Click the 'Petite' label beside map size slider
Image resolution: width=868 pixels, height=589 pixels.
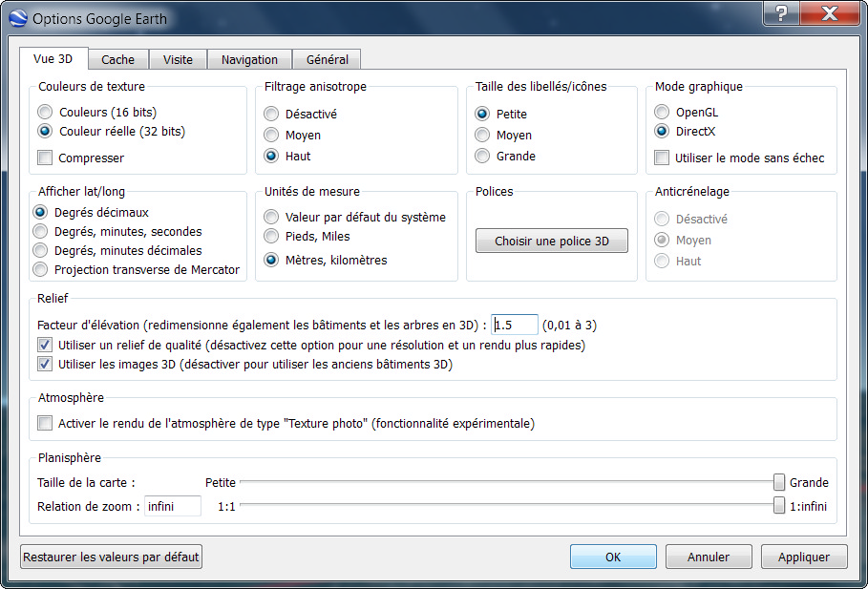pos(221,483)
